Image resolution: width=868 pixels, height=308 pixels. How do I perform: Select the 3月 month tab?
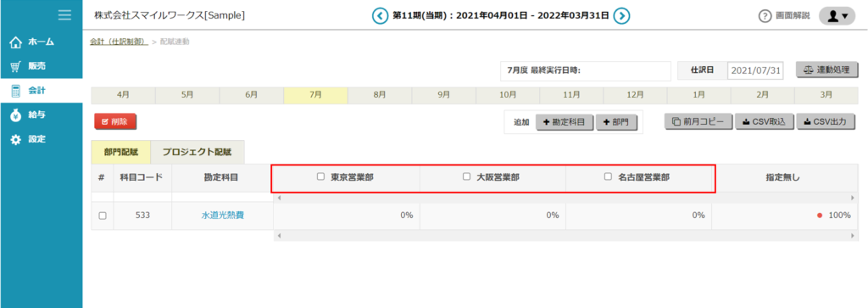pyautogui.click(x=826, y=95)
